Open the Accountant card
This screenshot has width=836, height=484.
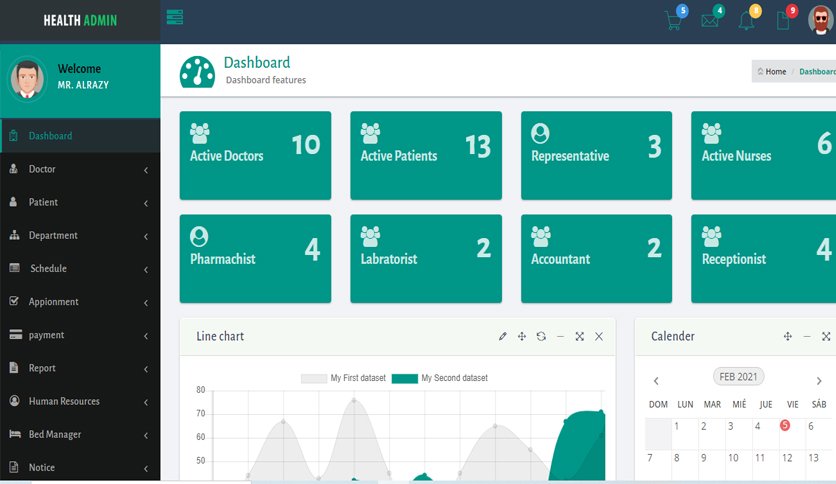(596, 259)
